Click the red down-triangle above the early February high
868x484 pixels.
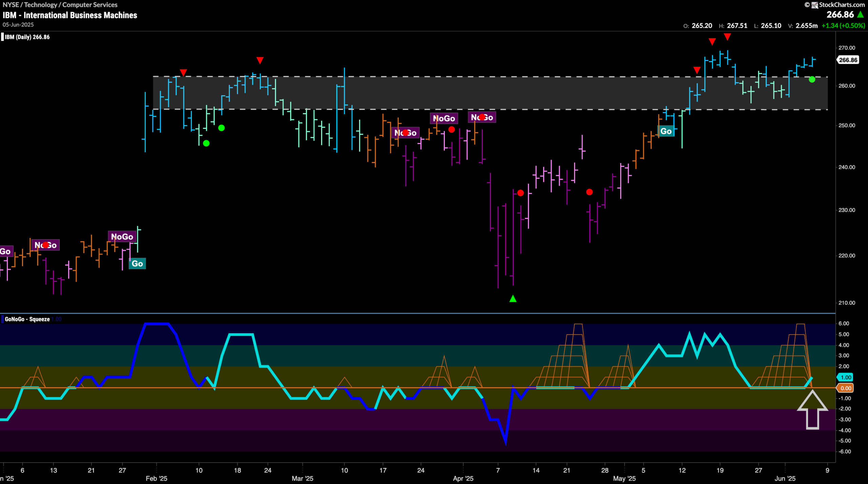[x=183, y=73]
